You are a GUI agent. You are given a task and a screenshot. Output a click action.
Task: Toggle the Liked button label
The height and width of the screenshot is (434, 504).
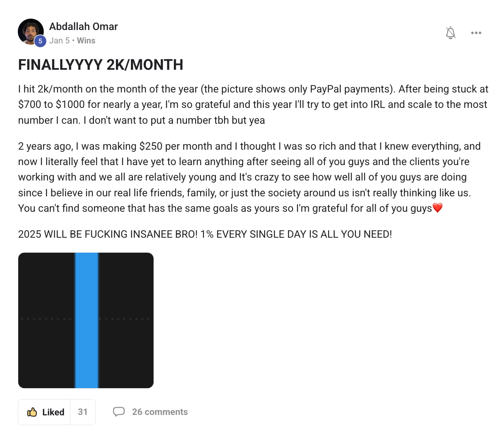point(53,412)
